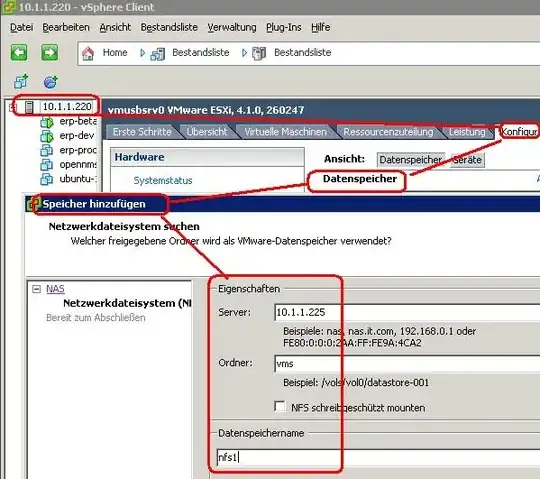This screenshot has height=479, width=540.
Task: Collapse the 10.1.1.220 host tree node
Action: pyautogui.click(x=11, y=107)
